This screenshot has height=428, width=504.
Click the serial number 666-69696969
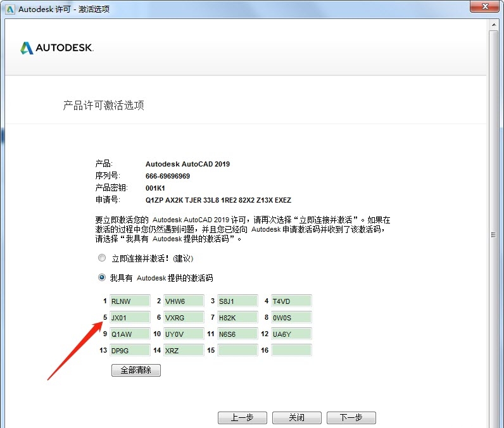[167, 176]
